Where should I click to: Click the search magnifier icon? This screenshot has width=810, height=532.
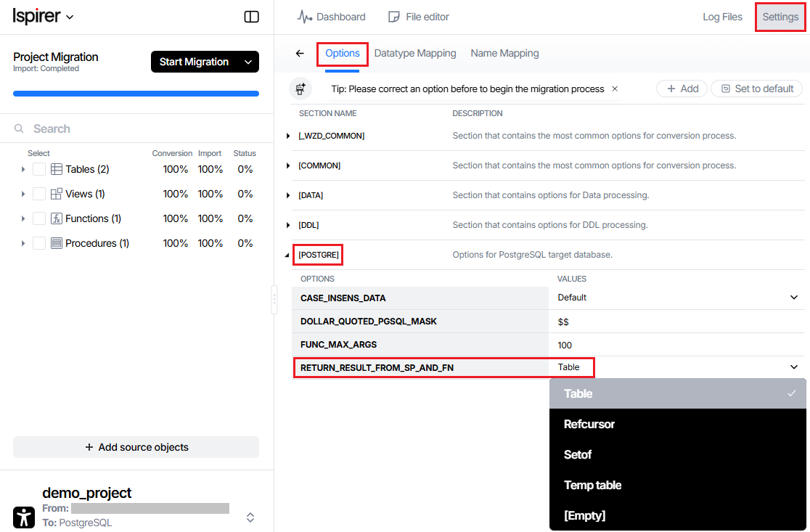click(x=20, y=128)
